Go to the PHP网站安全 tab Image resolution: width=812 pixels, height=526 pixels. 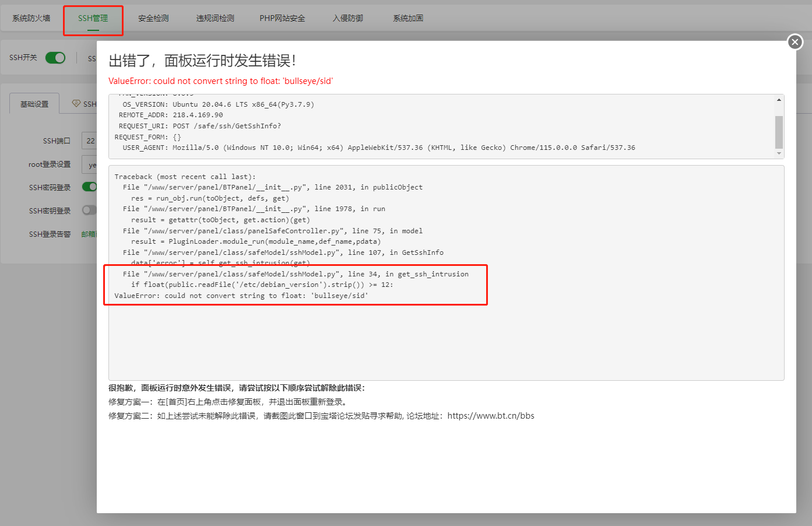(x=282, y=18)
